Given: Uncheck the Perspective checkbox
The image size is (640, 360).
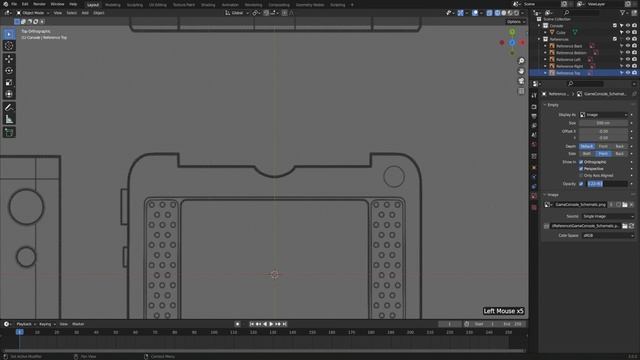Looking at the screenshot, I should point(581,169).
